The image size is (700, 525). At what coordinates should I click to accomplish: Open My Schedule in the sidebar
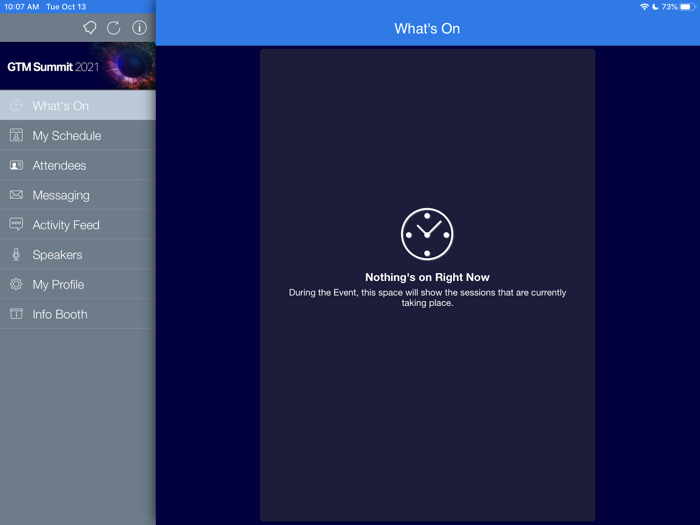tap(78, 135)
